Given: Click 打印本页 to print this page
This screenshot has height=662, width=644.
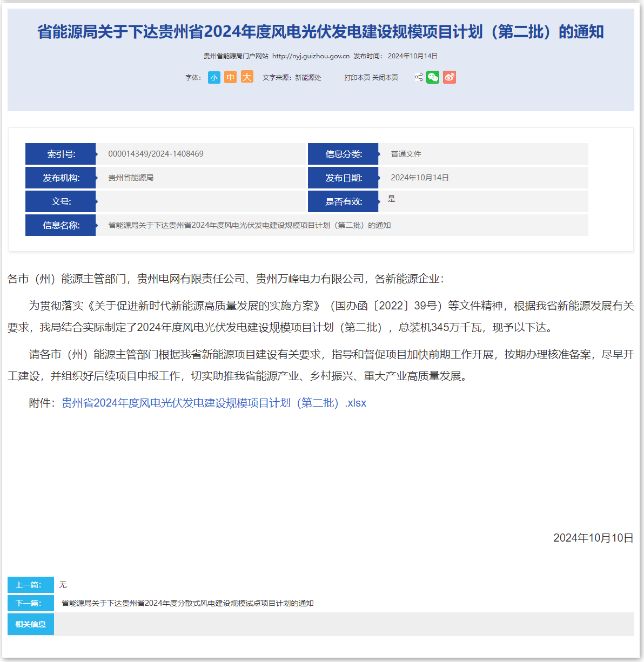Looking at the screenshot, I should [357, 78].
